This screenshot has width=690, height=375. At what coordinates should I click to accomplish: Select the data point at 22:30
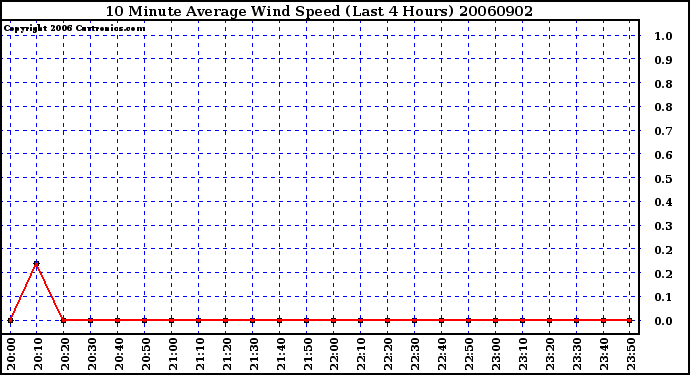click(x=415, y=320)
